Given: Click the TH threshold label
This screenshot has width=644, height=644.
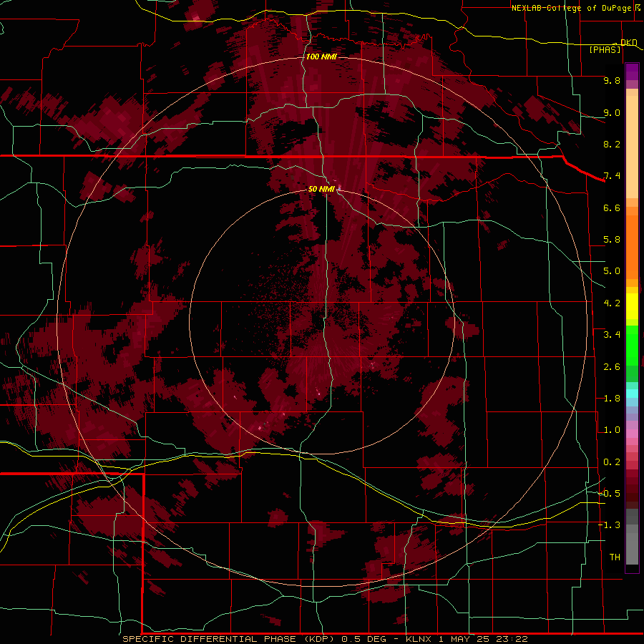Looking at the screenshot, I should [615, 557].
